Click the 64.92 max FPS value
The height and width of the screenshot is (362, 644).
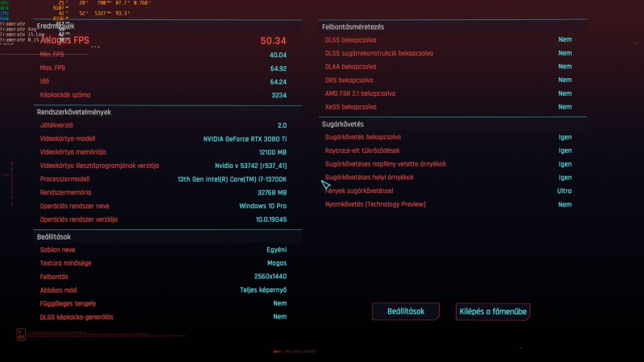click(x=279, y=68)
